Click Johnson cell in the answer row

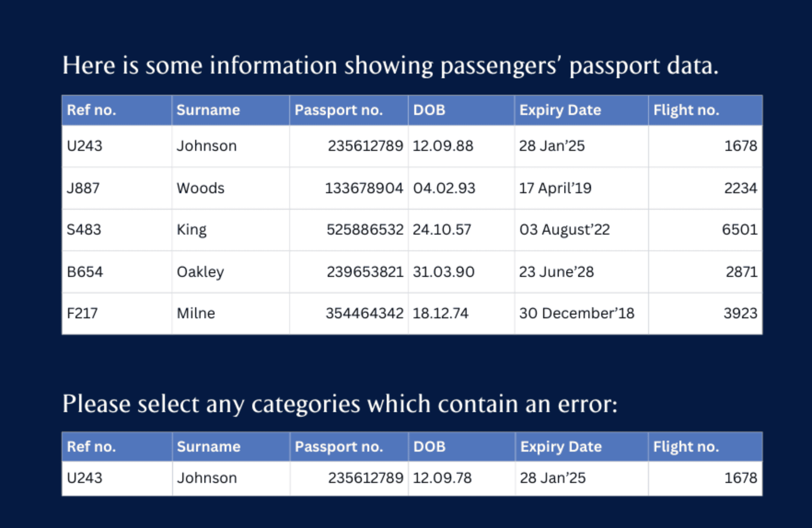pyautogui.click(x=207, y=478)
